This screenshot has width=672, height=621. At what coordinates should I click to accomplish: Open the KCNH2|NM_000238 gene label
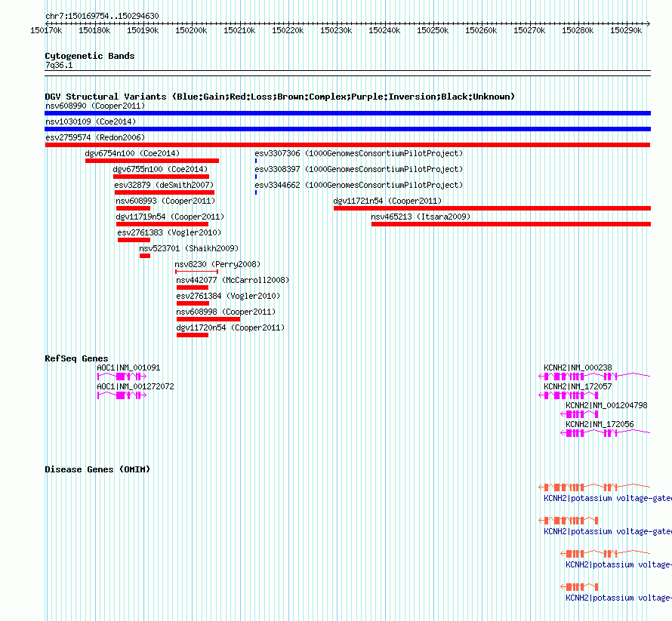point(578,368)
